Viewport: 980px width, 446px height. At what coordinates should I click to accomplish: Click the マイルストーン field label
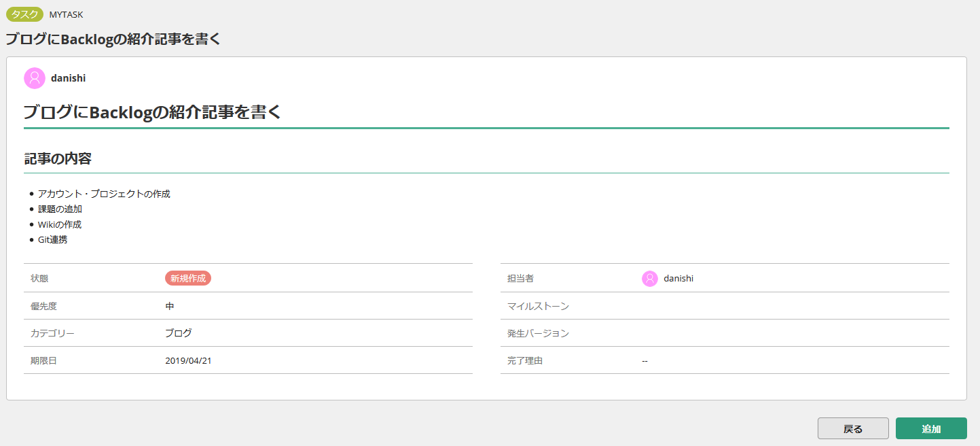tap(539, 306)
